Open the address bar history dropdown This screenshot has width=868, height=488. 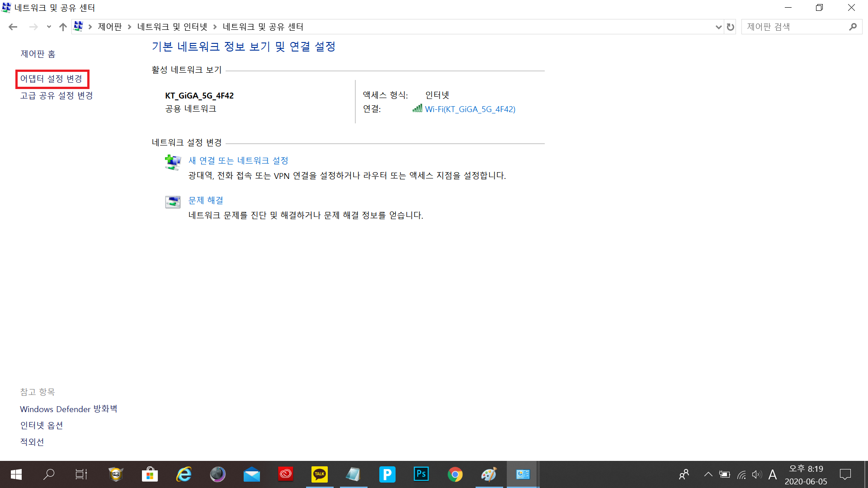pyautogui.click(x=718, y=27)
